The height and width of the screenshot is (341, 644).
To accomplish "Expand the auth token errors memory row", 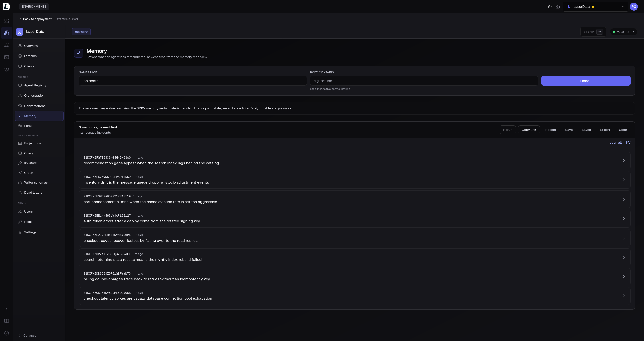I will pos(355,219).
